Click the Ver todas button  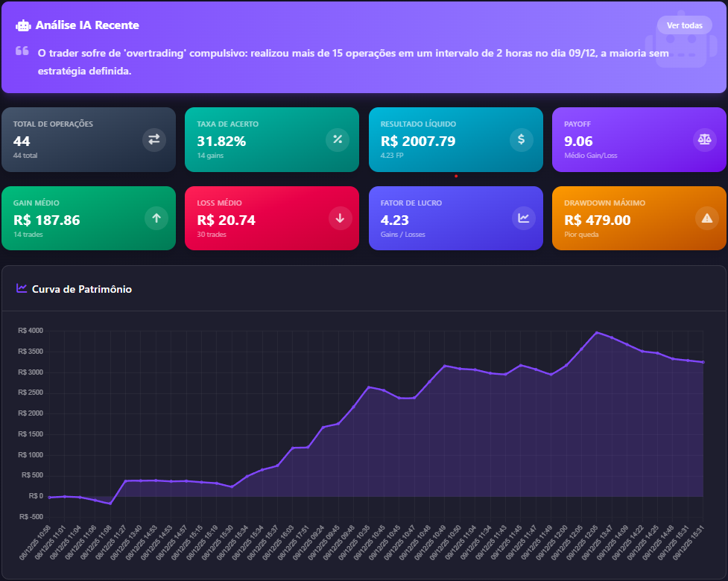coord(684,25)
